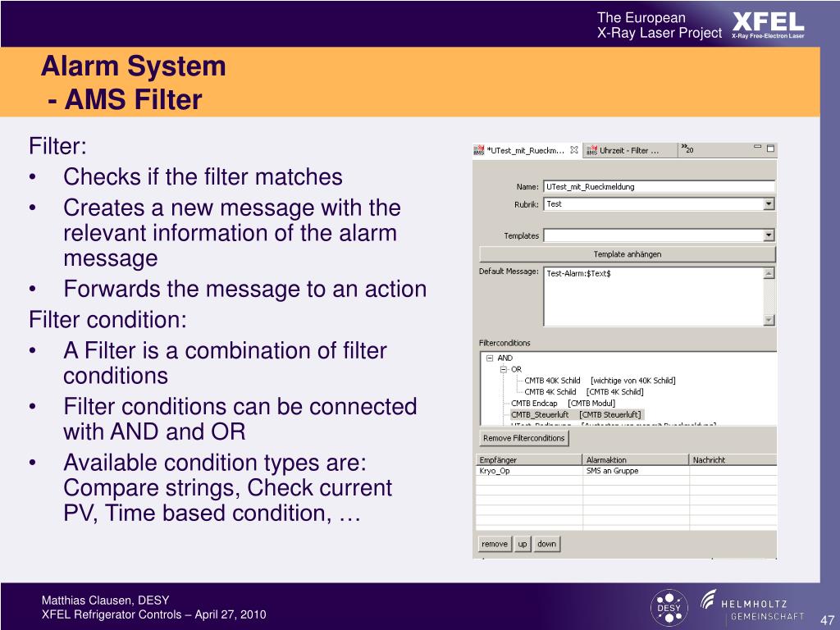
Task: Click inside the Default Message text area
Action: pos(653,296)
